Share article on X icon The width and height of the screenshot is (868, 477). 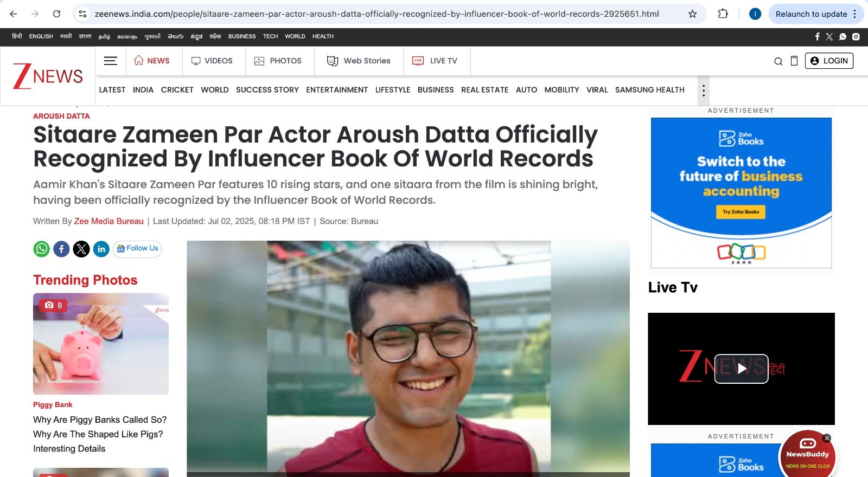[x=81, y=249]
